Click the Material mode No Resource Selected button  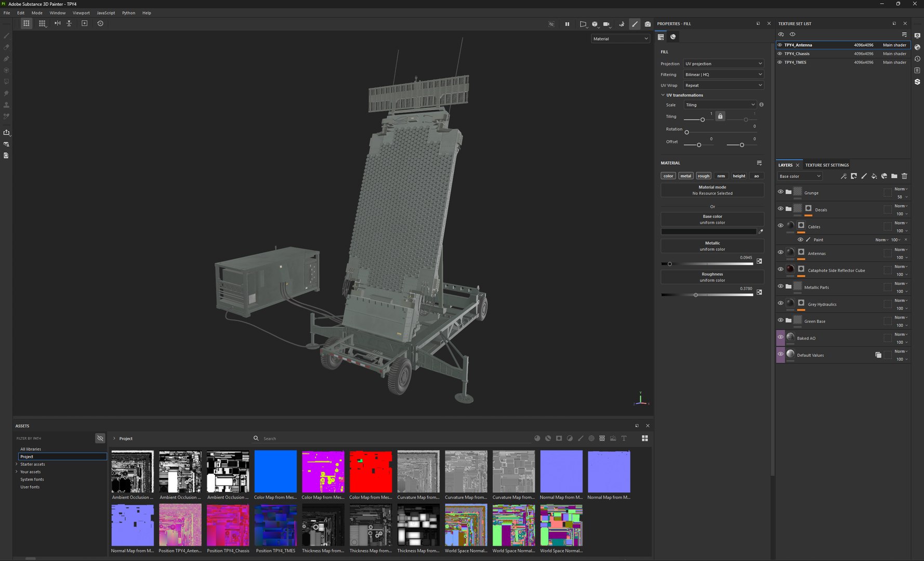[x=712, y=190]
